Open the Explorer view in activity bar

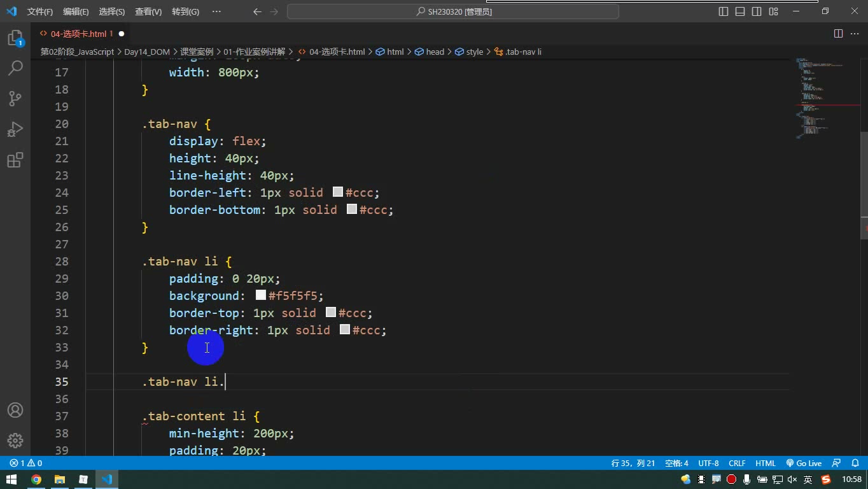(15, 38)
